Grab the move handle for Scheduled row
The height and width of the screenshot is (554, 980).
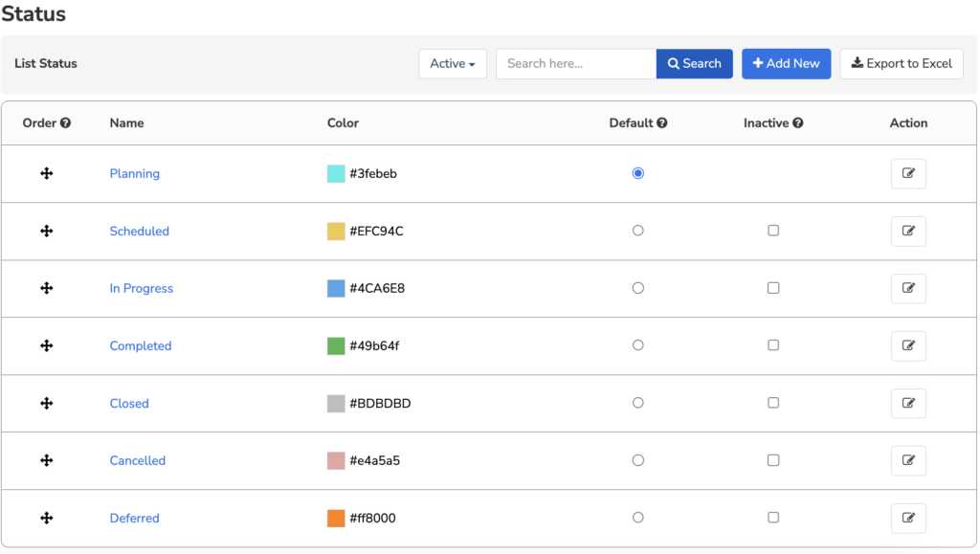pos(46,232)
